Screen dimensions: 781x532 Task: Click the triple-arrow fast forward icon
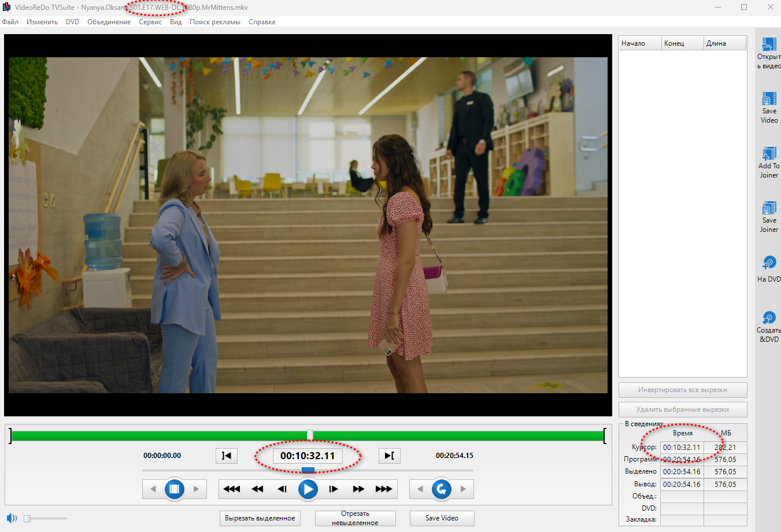point(384,489)
